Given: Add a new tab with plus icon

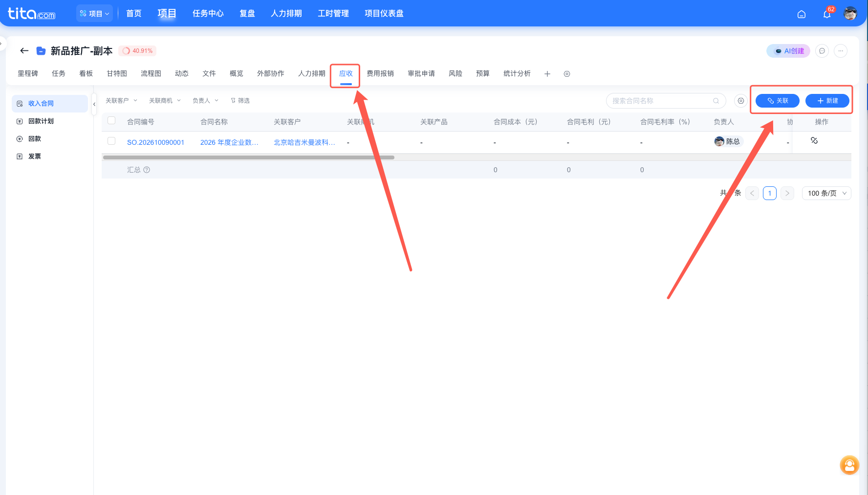Looking at the screenshot, I should pyautogui.click(x=547, y=74).
